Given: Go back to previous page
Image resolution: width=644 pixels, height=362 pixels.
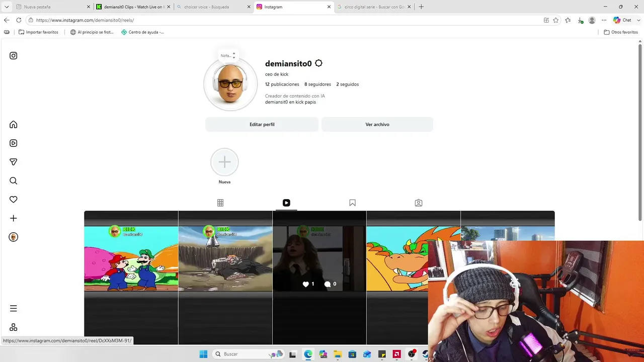Looking at the screenshot, I should (x=7, y=20).
